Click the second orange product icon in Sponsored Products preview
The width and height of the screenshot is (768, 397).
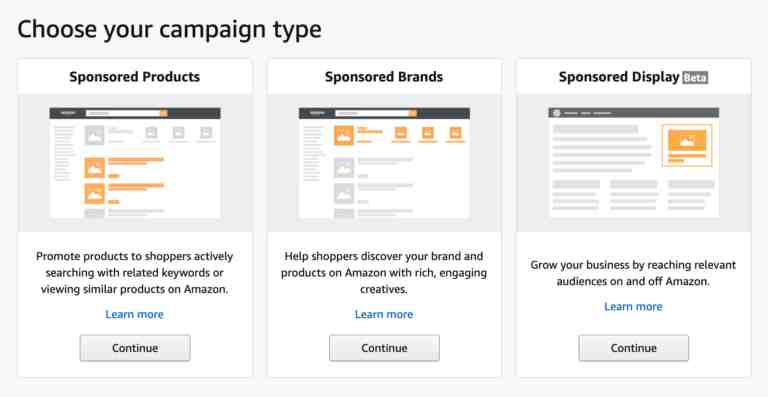[x=95, y=194]
